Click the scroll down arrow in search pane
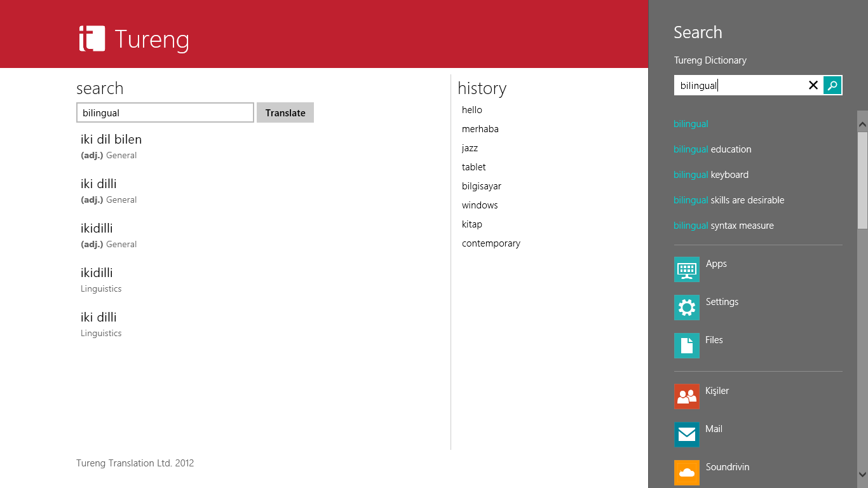This screenshot has height=488, width=868. tap(862, 474)
